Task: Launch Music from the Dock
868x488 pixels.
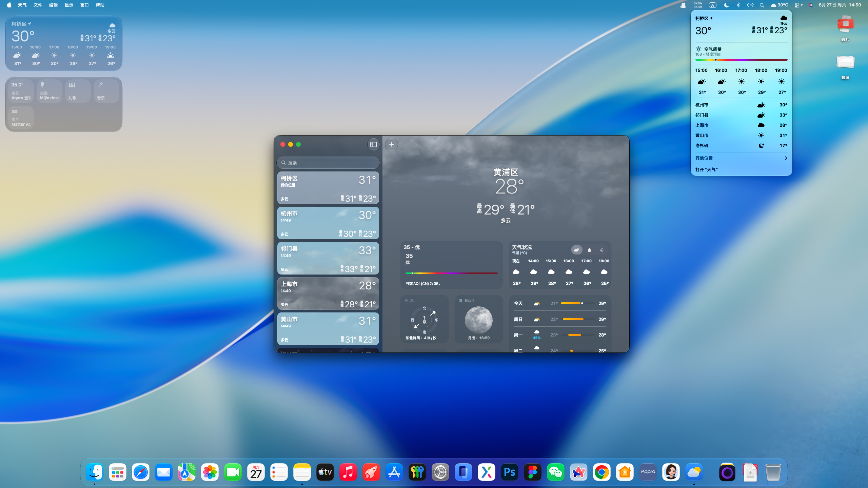Action: point(348,472)
